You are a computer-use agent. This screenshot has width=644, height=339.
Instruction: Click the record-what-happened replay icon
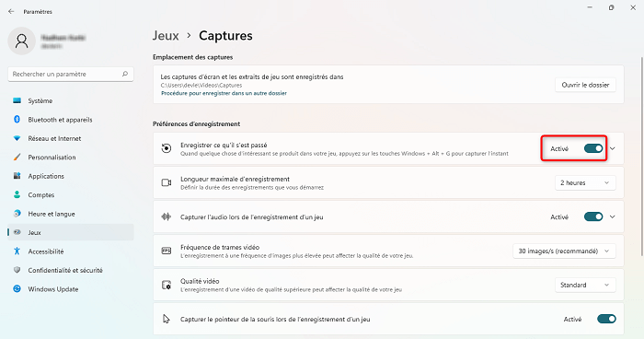(x=167, y=148)
